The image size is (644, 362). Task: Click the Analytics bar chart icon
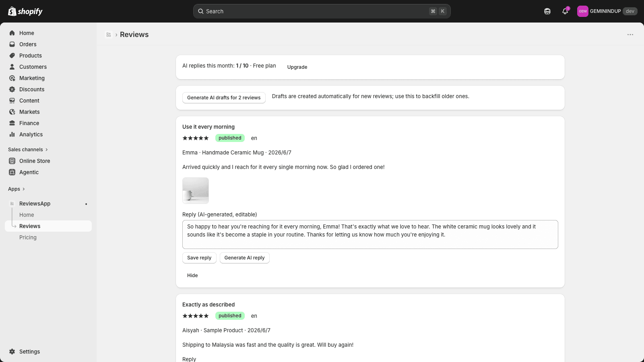click(x=12, y=134)
